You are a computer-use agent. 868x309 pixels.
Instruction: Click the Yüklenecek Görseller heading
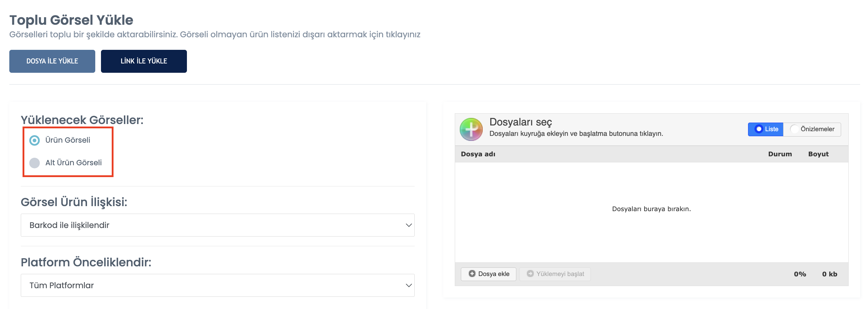point(82,120)
